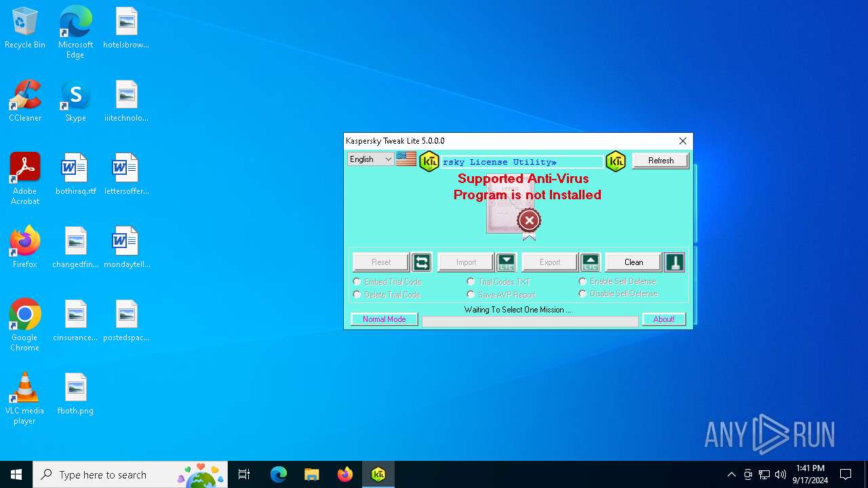This screenshot has width=868, height=488.
Task: Select the hotelsbrow image file on the desktop
Action: pyautogui.click(x=126, y=28)
